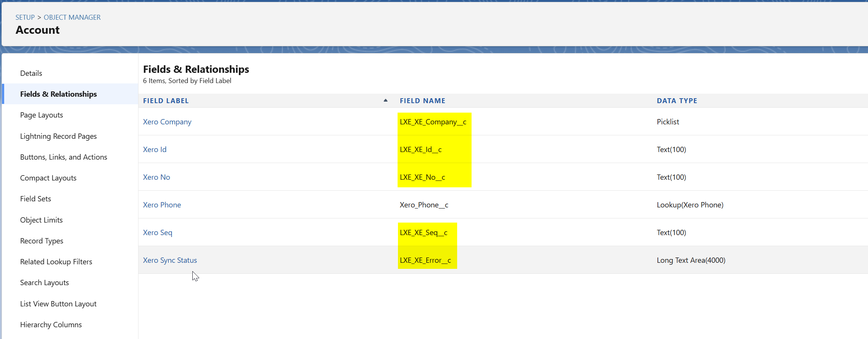Click Text(100) in the Xero Seq row

coord(671,232)
